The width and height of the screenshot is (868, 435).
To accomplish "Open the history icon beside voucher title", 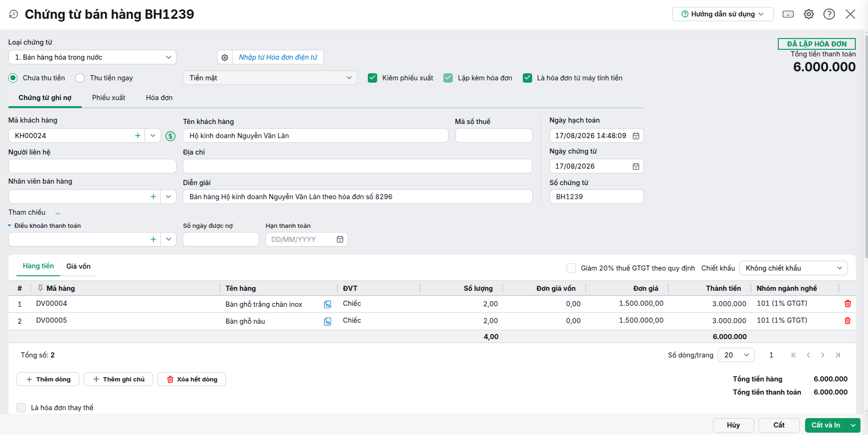I will click(14, 14).
